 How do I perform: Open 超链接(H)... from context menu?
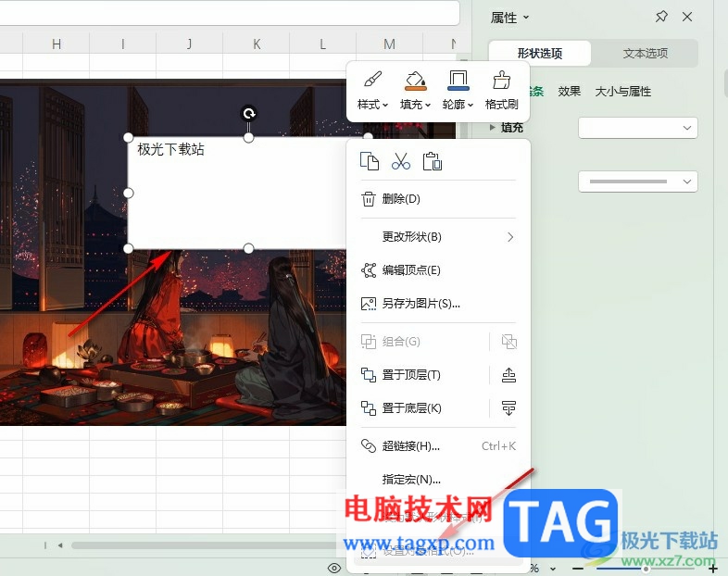(438, 446)
